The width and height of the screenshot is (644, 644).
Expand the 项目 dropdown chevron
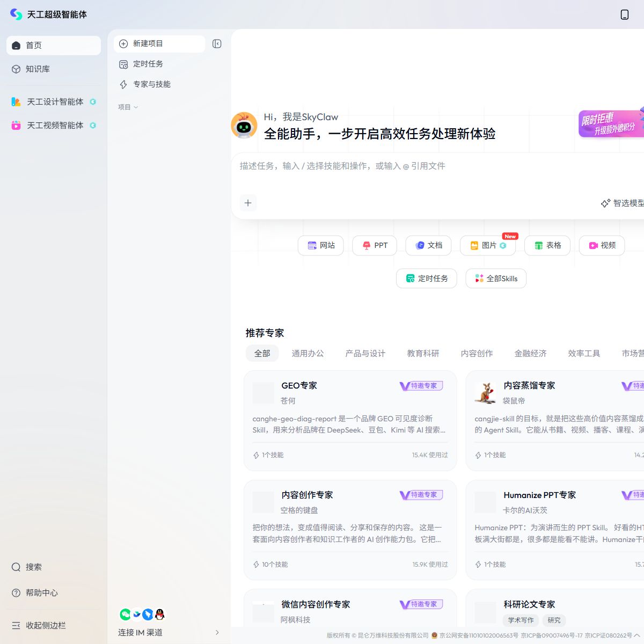pyautogui.click(x=136, y=107)
